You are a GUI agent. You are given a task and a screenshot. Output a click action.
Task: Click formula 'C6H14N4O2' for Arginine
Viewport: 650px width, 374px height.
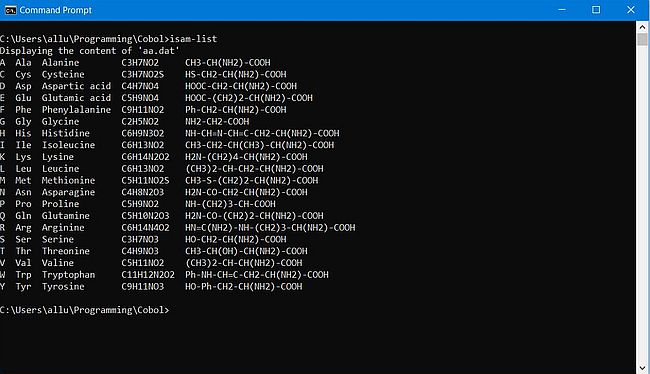145,228
